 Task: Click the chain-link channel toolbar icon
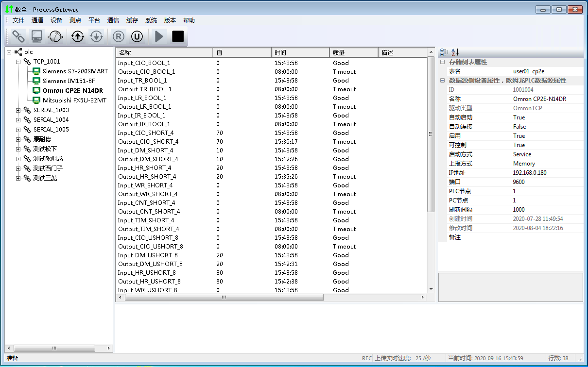click(x=18, y=36)
